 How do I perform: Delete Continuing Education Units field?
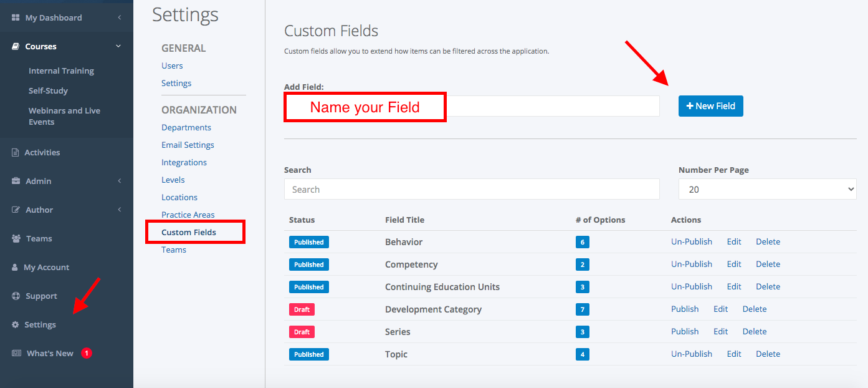click(x=768, y=286)
